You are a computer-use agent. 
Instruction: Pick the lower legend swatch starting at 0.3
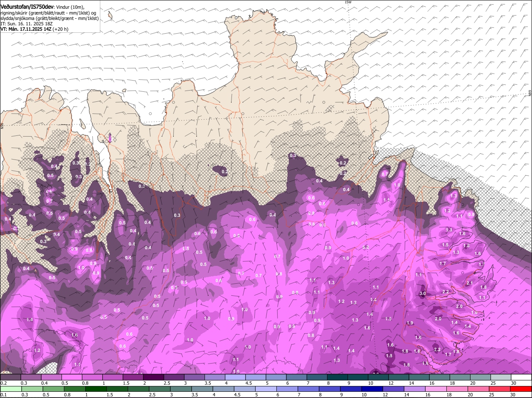(x=32, y=389)
